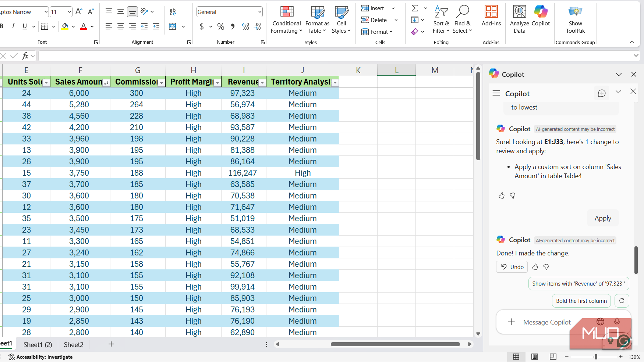This screenshot has height=362, width=644.
Task: Launch Analyze Data
Action: click(519, 20)
